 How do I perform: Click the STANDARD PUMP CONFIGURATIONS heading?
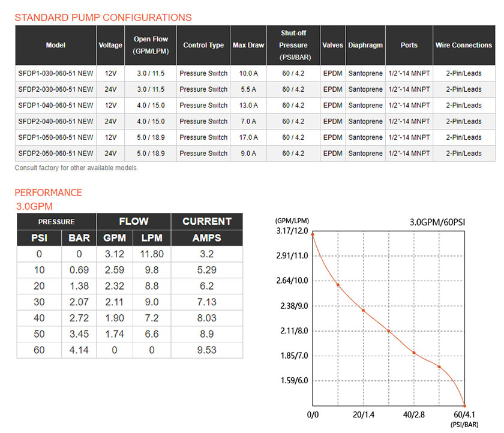103,17
